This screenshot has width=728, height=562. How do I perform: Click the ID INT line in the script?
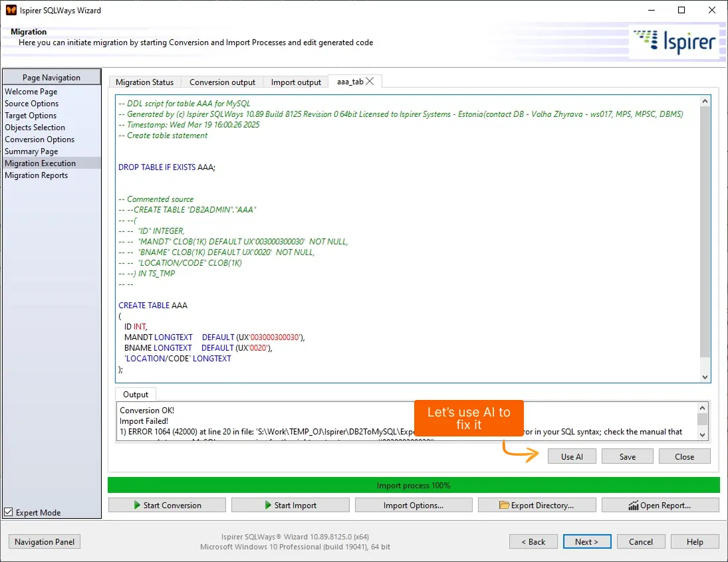135,327
